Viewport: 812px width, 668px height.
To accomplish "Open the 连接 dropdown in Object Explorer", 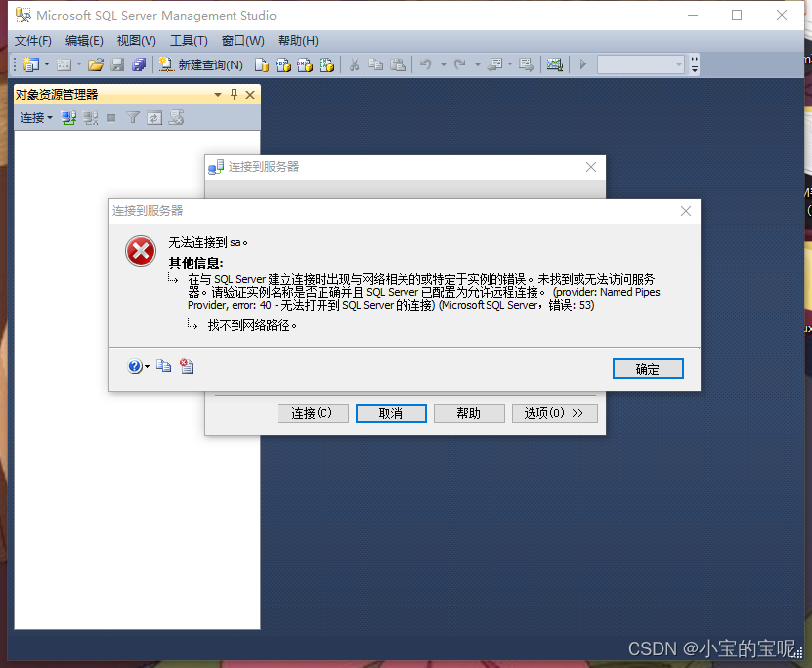I will [x=35, y=117].
